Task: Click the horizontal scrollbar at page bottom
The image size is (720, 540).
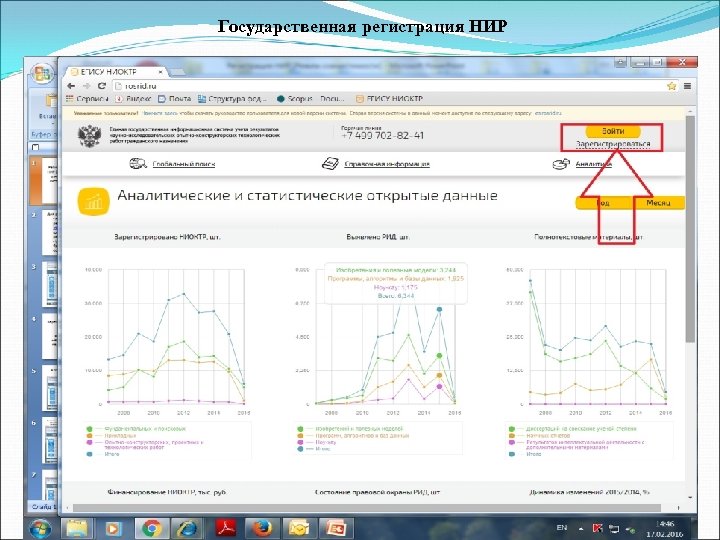Action: (x=366, y=508)
